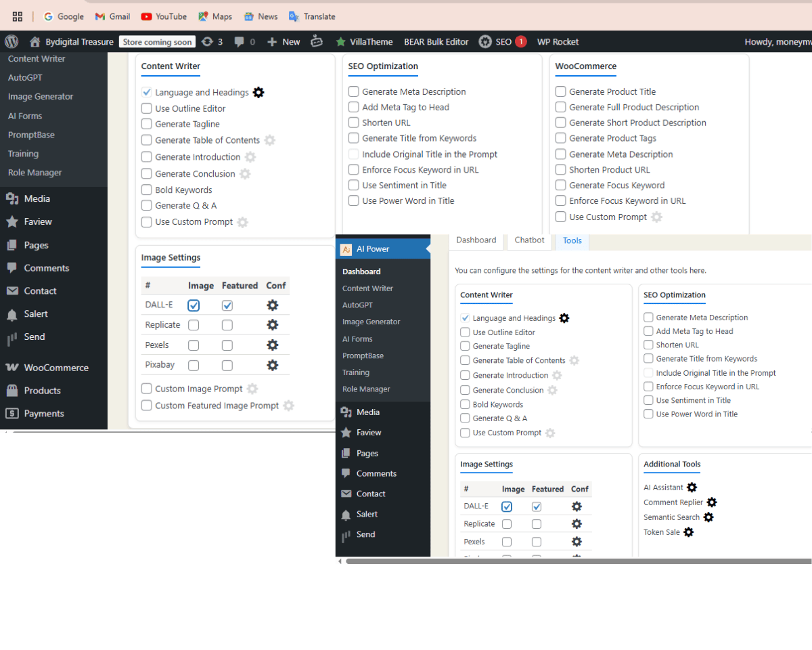Check Pixabay Image checkbox in main page
Screen dimensions: 812x650
(x=194, y=365)
